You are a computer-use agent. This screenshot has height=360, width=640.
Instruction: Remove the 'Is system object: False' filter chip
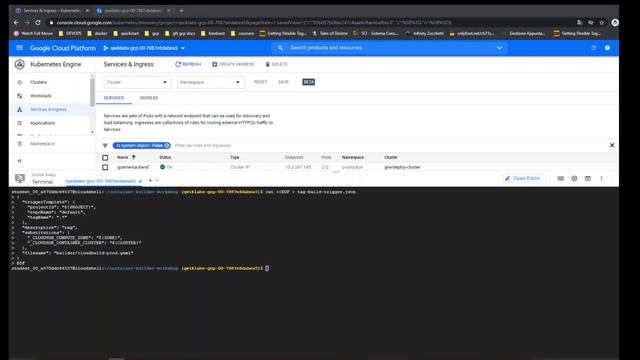(x=167, y=145)
